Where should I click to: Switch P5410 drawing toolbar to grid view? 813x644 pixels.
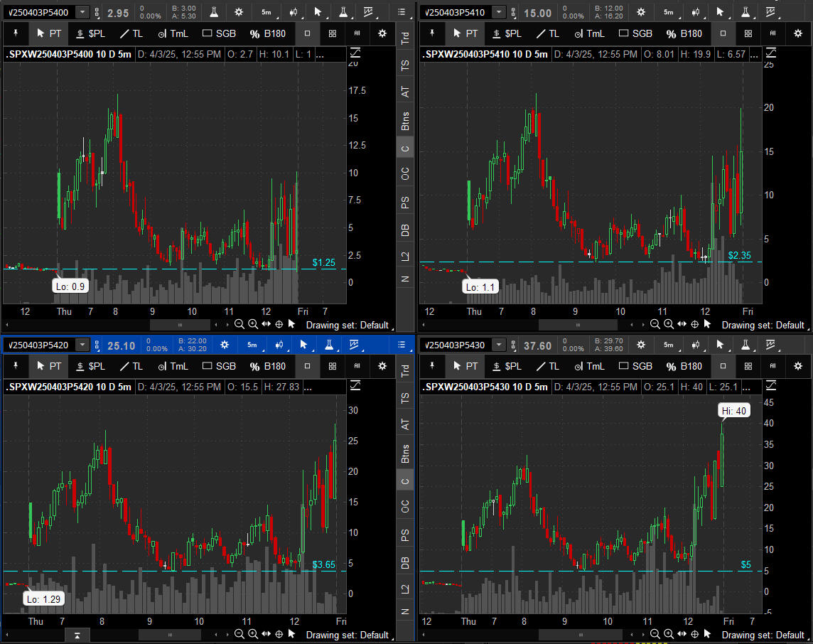pyautogui.click(x=748, y=33)
